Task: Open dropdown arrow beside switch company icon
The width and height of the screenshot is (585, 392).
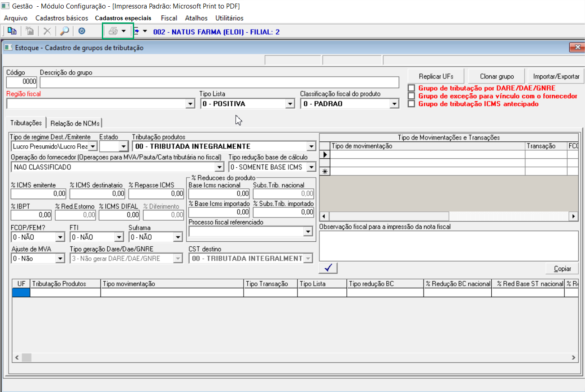Action: tap(145, 31)
